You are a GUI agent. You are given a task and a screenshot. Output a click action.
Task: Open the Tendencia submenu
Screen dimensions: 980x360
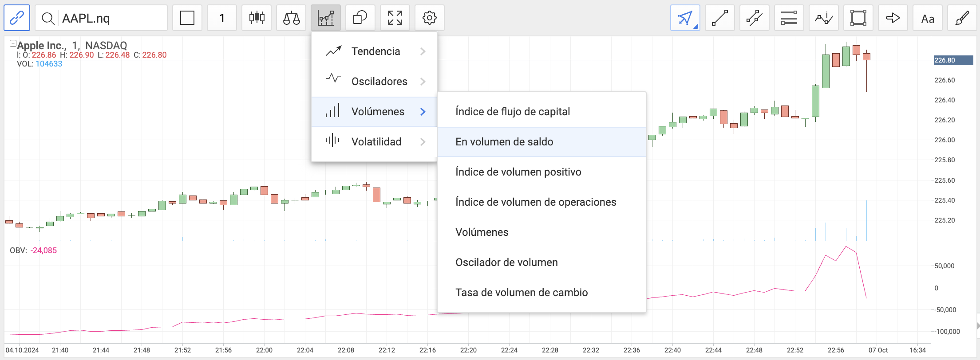(374, 51)
